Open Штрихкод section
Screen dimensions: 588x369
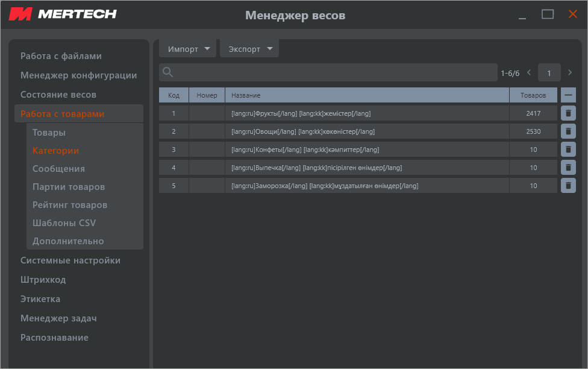click(43, 280)
